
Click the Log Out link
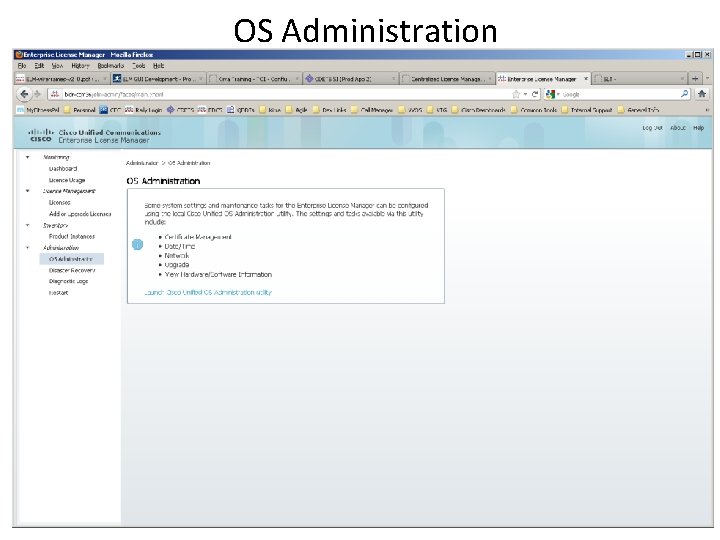point(652,128)
